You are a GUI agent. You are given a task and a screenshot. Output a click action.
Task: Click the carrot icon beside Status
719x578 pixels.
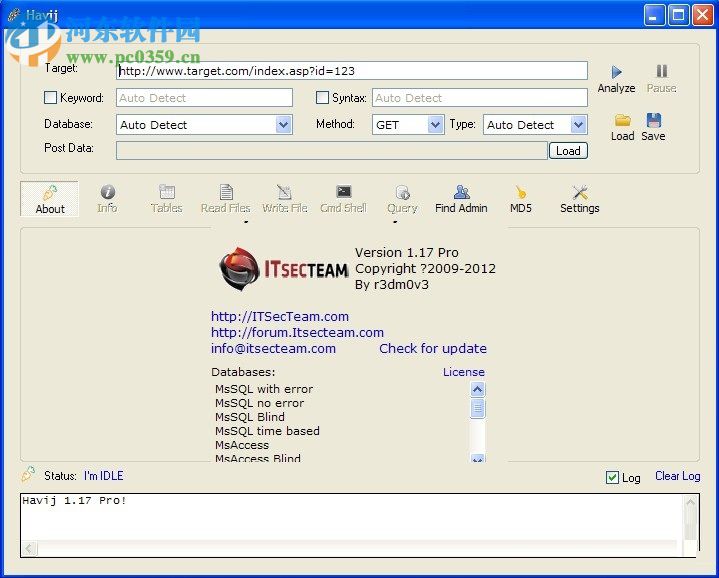coord(28,474)
